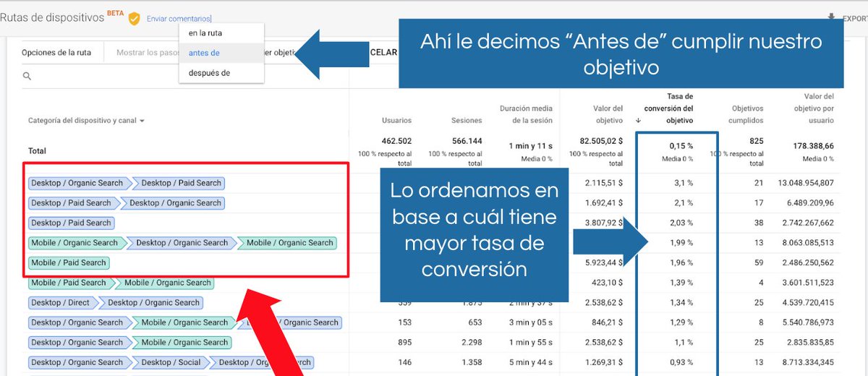Select the 'antes de' menu option
Viewport: 868px width, 376px height.
(204, 53)
